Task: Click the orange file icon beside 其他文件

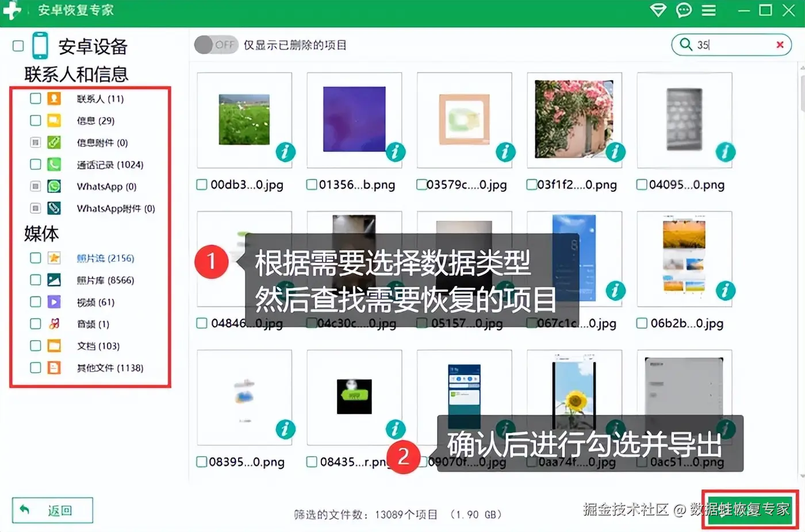Action: [54, 368]
